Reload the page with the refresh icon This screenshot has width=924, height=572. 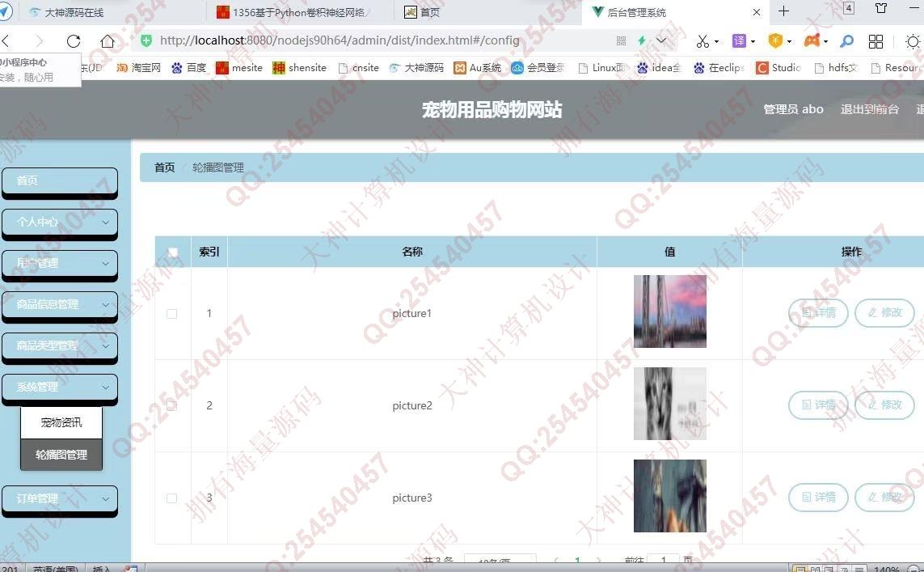pyautogui.click(x=74, y=40)
